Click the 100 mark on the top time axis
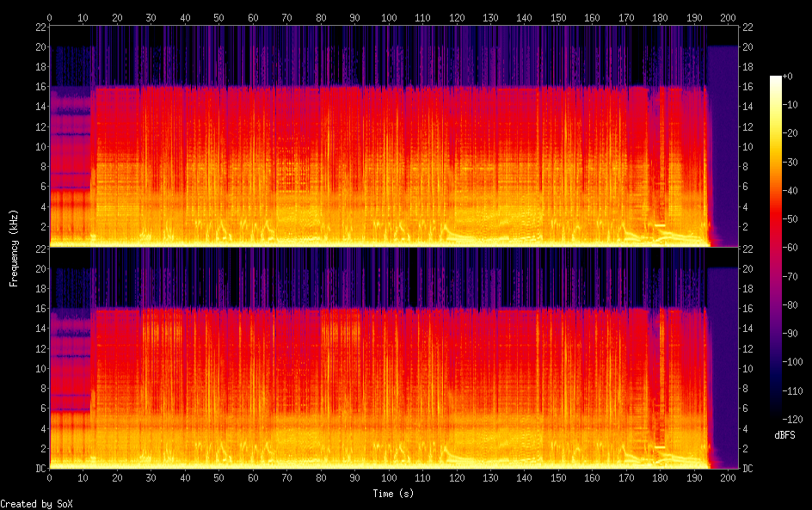This screenshot has height=510, width=812. coord(388,17)
